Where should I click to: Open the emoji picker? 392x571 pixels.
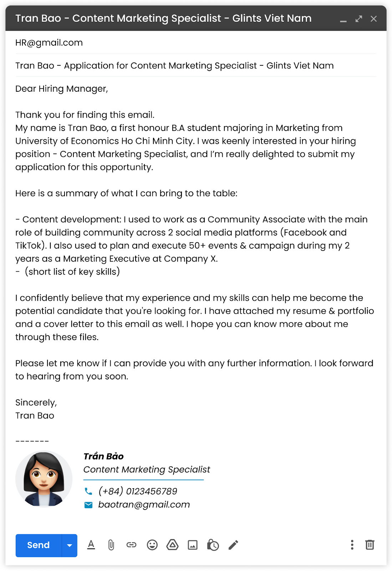[152, 545]
